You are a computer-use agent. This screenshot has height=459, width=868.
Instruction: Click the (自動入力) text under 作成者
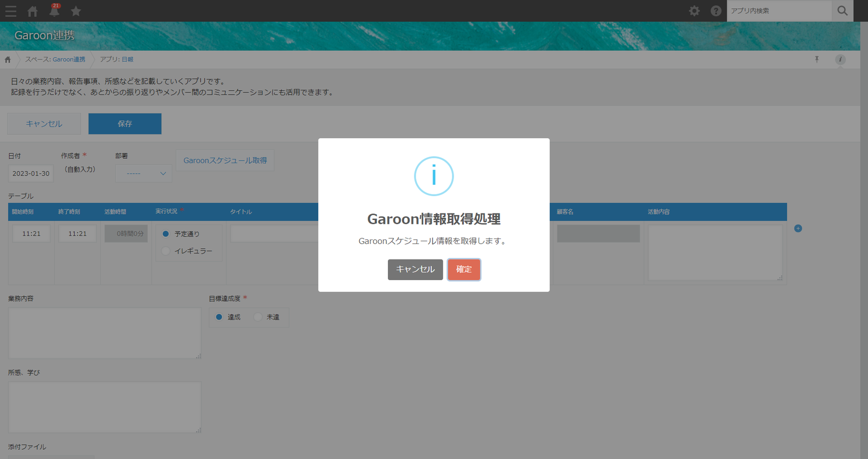pos(80,170)
